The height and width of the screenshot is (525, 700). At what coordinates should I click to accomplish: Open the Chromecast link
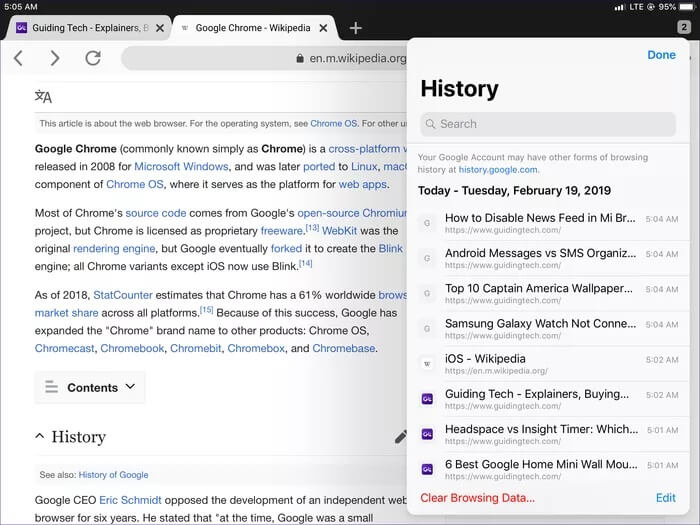pos(65,348)
